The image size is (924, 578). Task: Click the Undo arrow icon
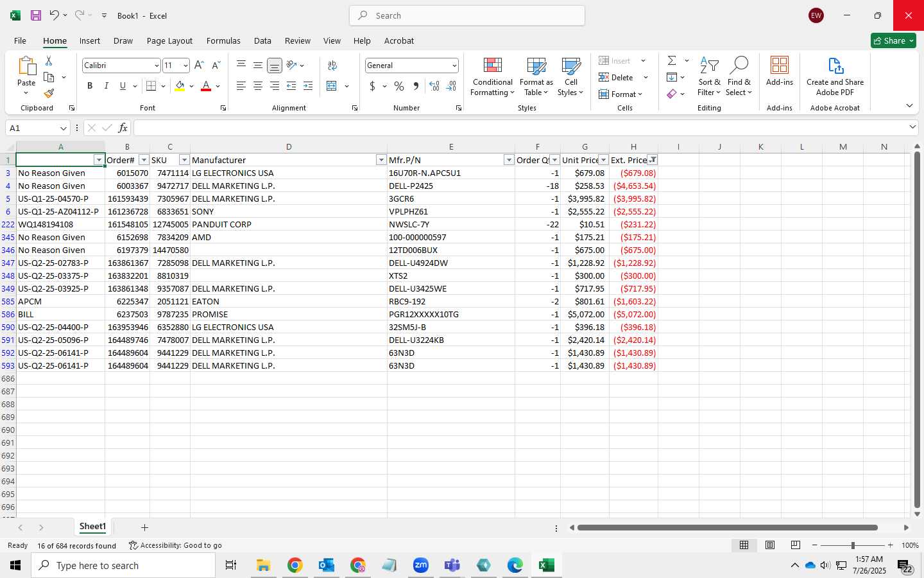tap(55, 15)
